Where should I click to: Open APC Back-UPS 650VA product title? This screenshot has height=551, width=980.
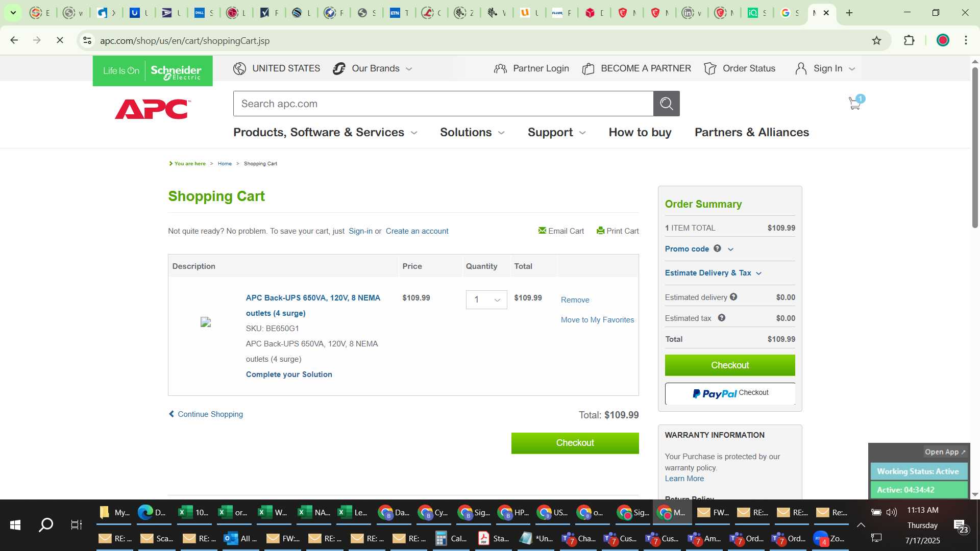(x=313, y=305)
